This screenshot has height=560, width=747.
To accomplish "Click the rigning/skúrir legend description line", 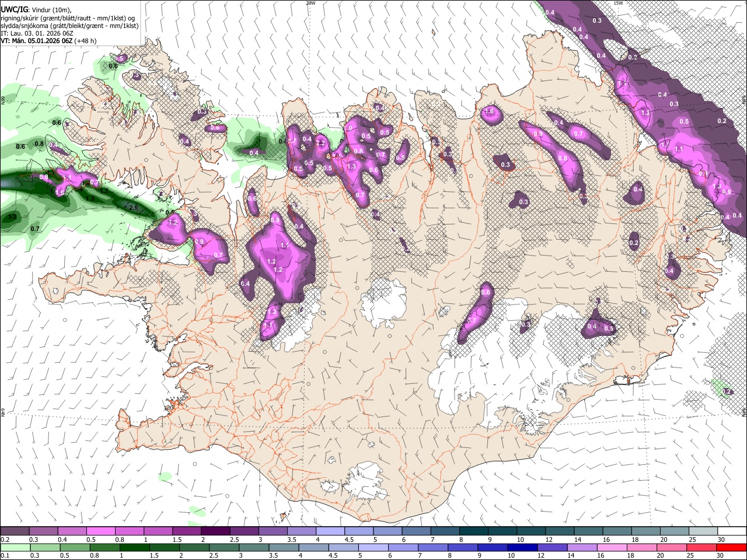I will (x=69, y=18).
